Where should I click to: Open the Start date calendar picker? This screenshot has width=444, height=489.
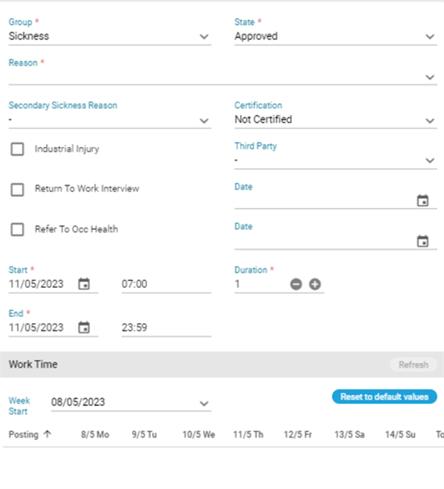(x=84, y=284)
